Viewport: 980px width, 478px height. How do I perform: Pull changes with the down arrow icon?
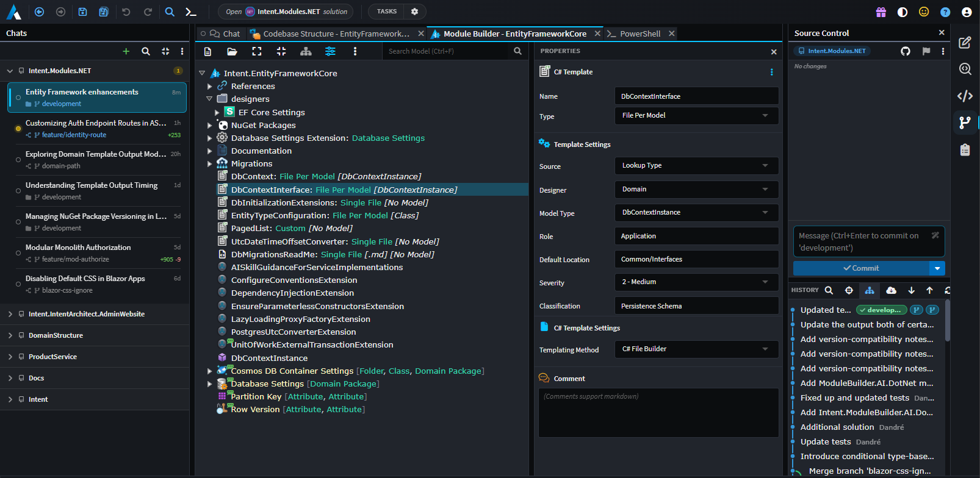(x=911, y=290)
